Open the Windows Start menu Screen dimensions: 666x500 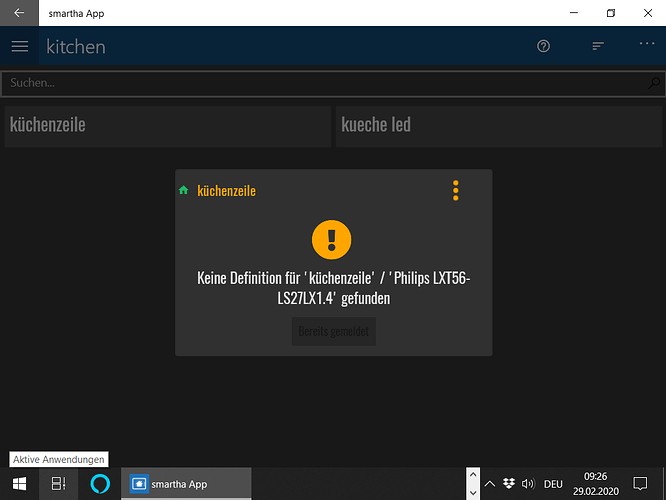(x=19, y=483)
